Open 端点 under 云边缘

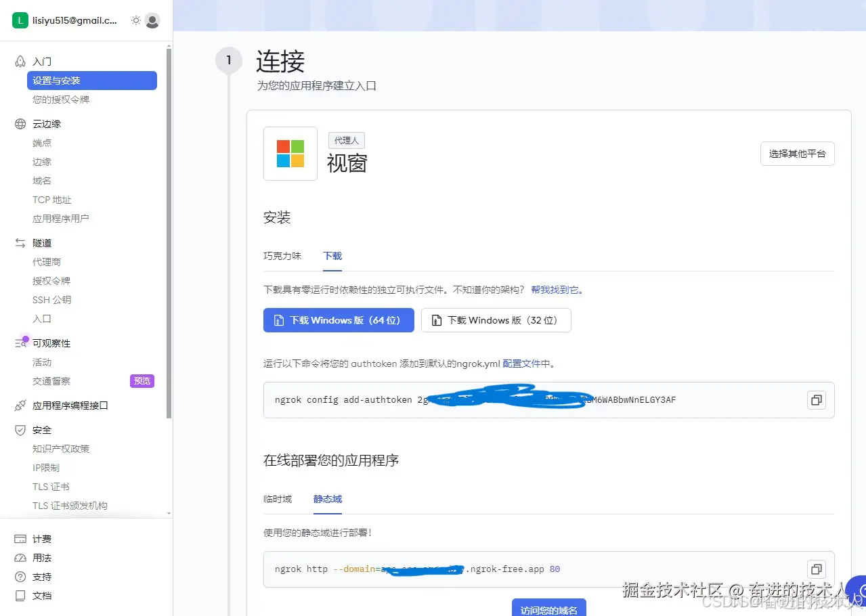pyautogui.click(x=42, y=143)
